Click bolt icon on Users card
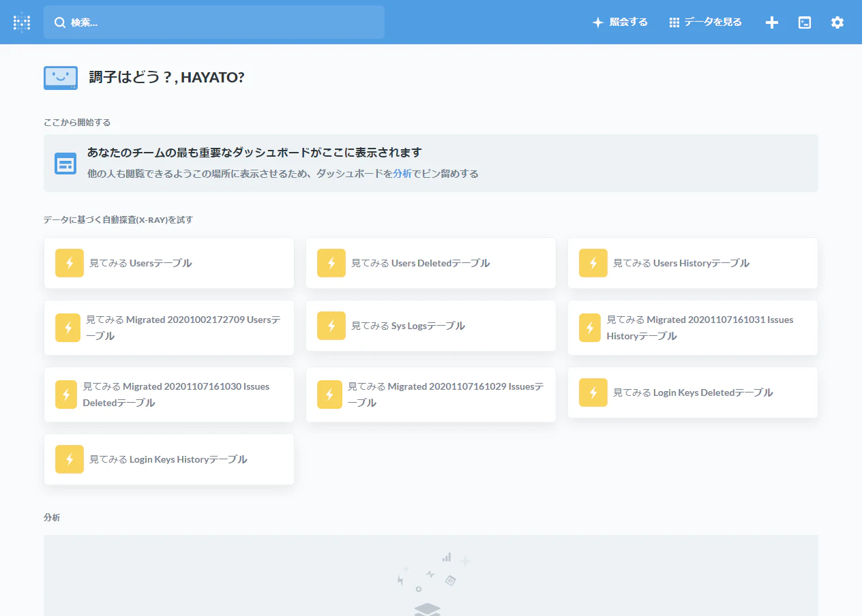 pos(70,263)
